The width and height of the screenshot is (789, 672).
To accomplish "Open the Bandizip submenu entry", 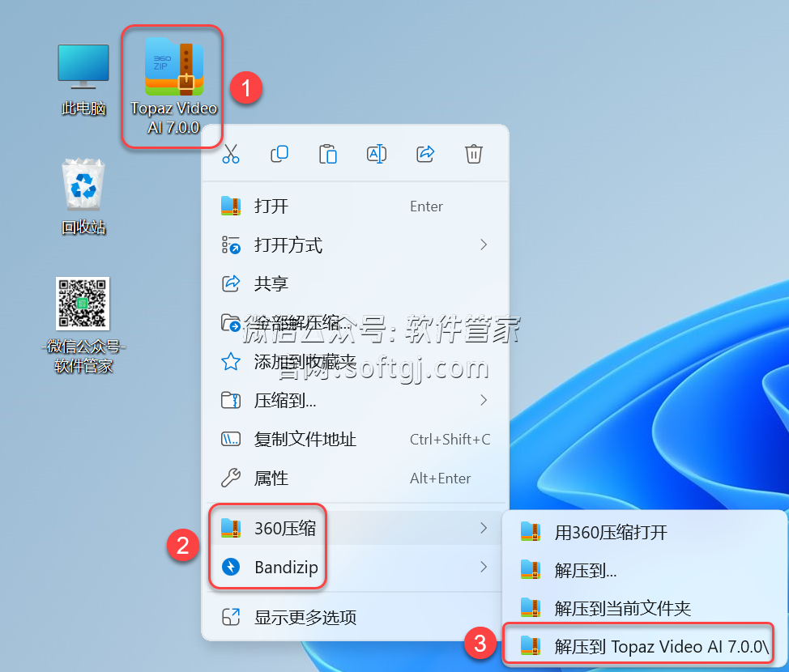I will [x=356, y=567].
